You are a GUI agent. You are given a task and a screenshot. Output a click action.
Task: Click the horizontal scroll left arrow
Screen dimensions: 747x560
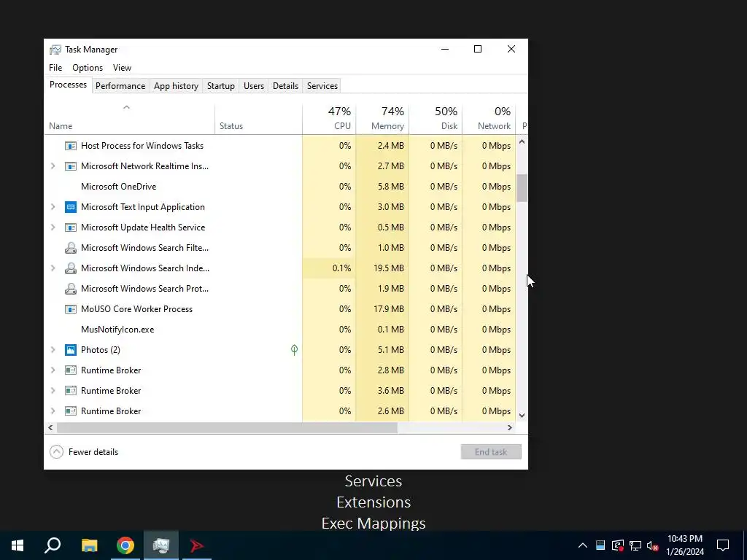click(x=50, y=427)
